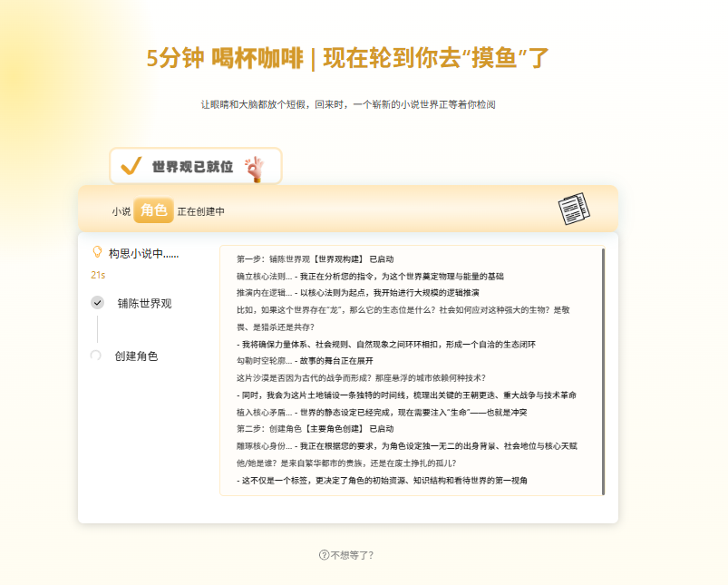Click the line '这片沙漠是否因为古代的战争而形成'
Image resolution: width=728 pixels, height=585 pixels.
click(x=361, y=378)
